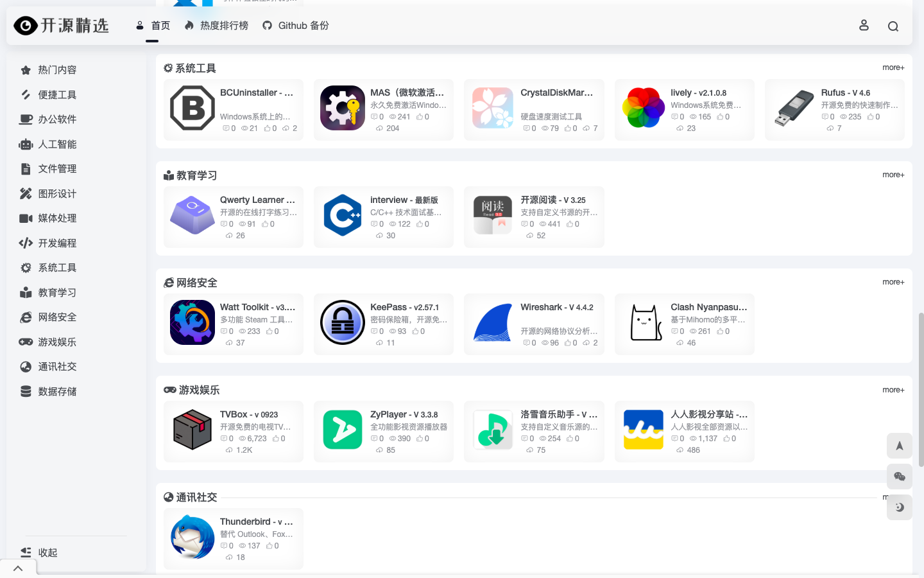
Task: Click the back-to-top arrow button
Action: [900, 446]
